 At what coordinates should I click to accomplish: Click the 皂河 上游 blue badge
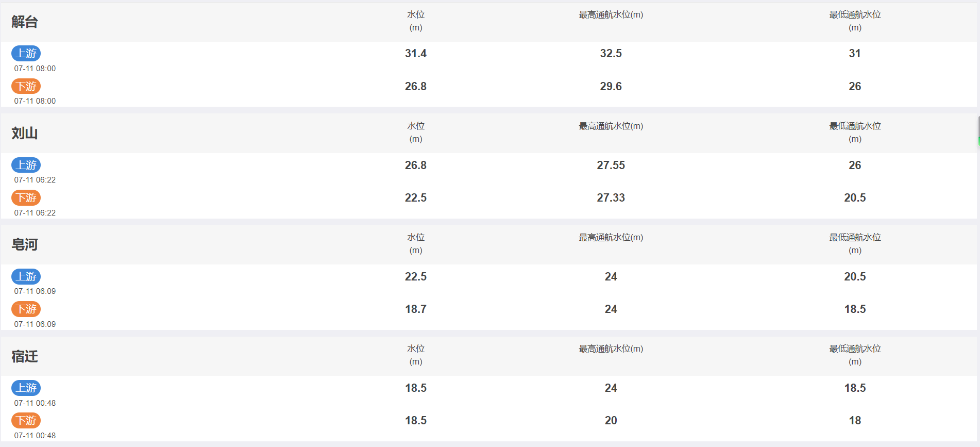(26, 276)
